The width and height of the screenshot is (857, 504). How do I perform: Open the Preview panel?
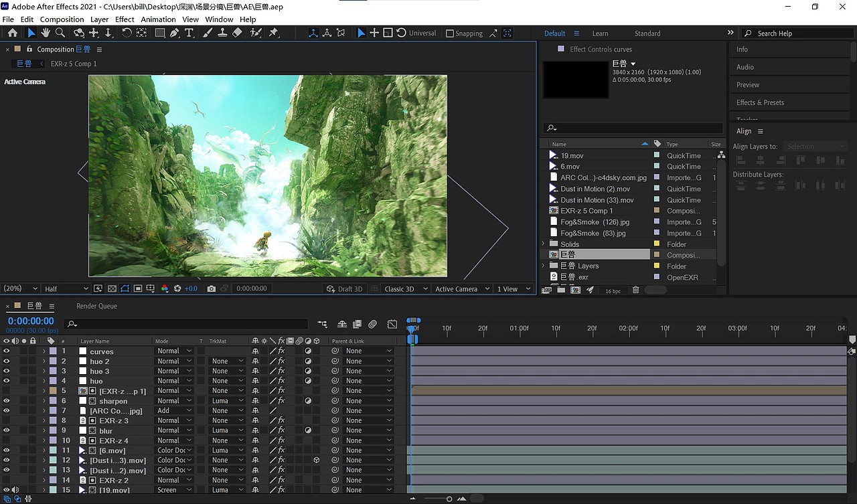pyautogui.click(x=748, y=85)
